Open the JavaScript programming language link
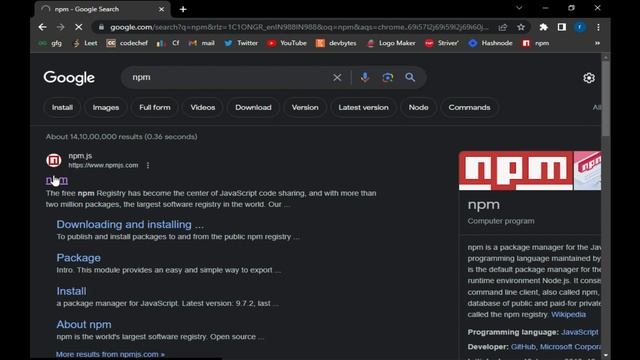Image resolution: width=640 pixels, height=360 pixels. click(580, 332)
